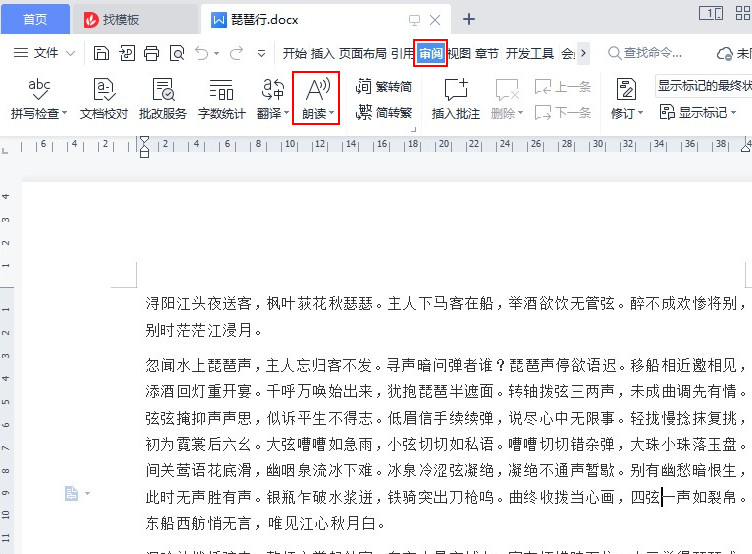Click the window layout icon in the title bar
This screenshot has height=554, width=752.
point(711,13)
